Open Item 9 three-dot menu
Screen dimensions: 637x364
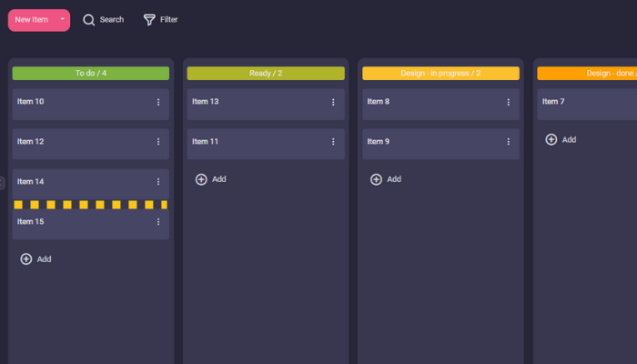pyautogui.click(x=509, y=142)
